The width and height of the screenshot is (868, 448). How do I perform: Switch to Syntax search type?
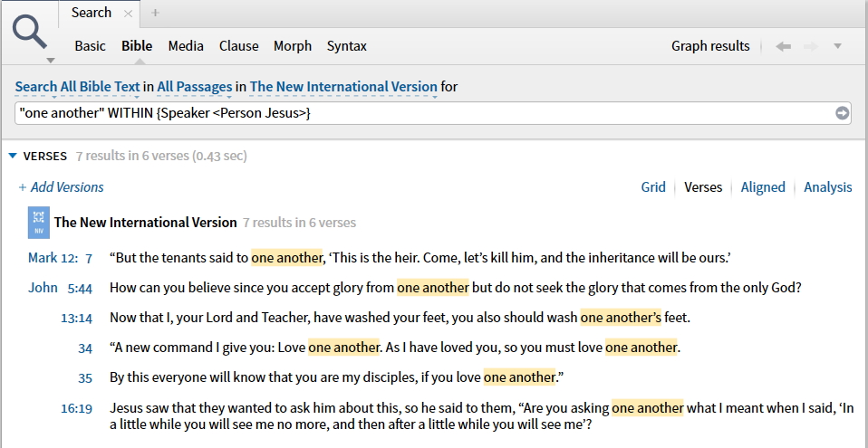click(346, 46)
